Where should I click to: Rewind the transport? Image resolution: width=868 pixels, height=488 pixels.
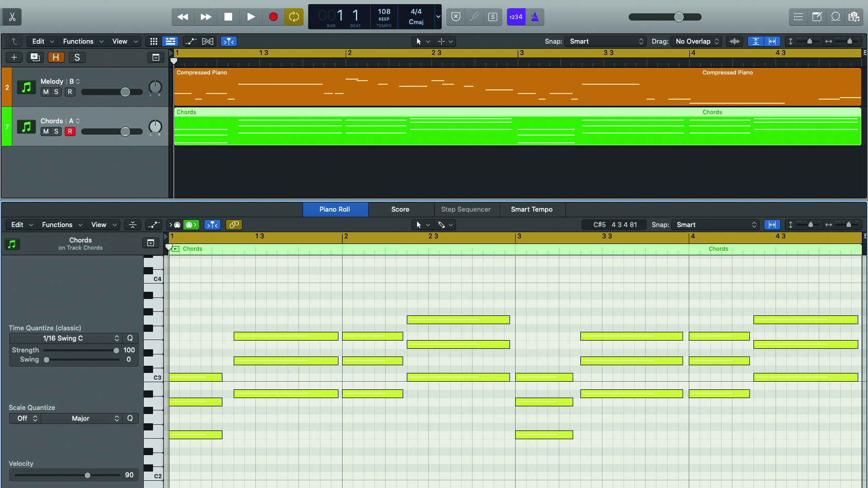(182, 17)
